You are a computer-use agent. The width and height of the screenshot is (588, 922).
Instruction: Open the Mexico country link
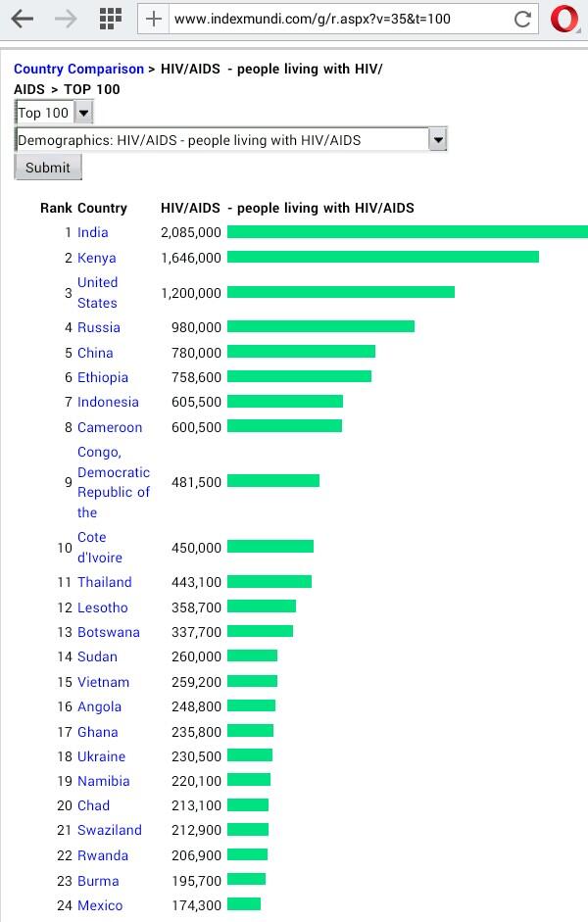coord(100,905)
